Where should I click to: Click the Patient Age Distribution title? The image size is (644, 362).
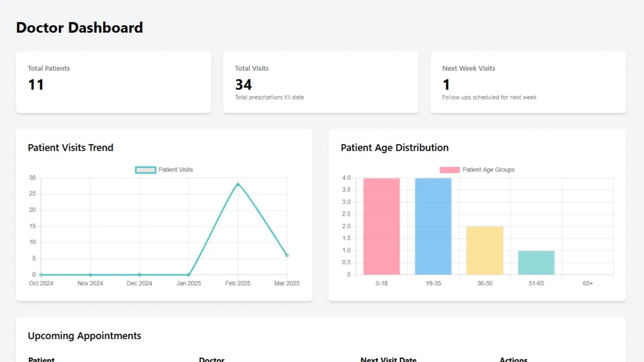tap(394, 147)
